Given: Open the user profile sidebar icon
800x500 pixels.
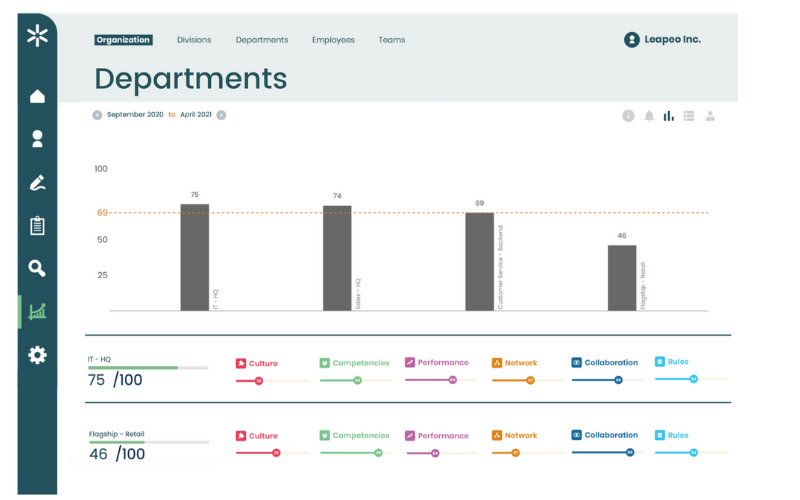Looking at the screenshot, I should click(37, 139).
